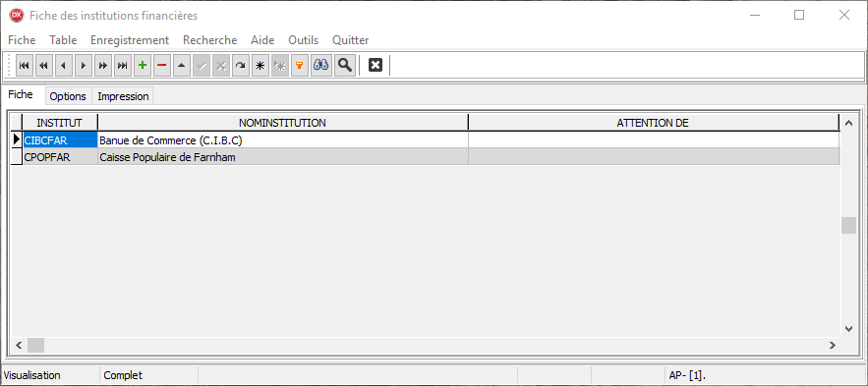Click vertical scrollbar down arrow
868x386 pixels.
tap(848, 329)
